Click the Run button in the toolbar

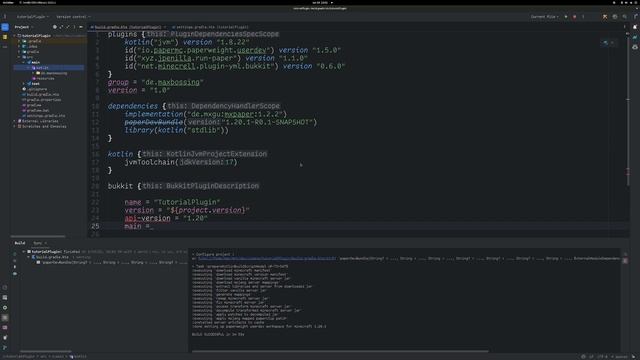pos(566,17)
